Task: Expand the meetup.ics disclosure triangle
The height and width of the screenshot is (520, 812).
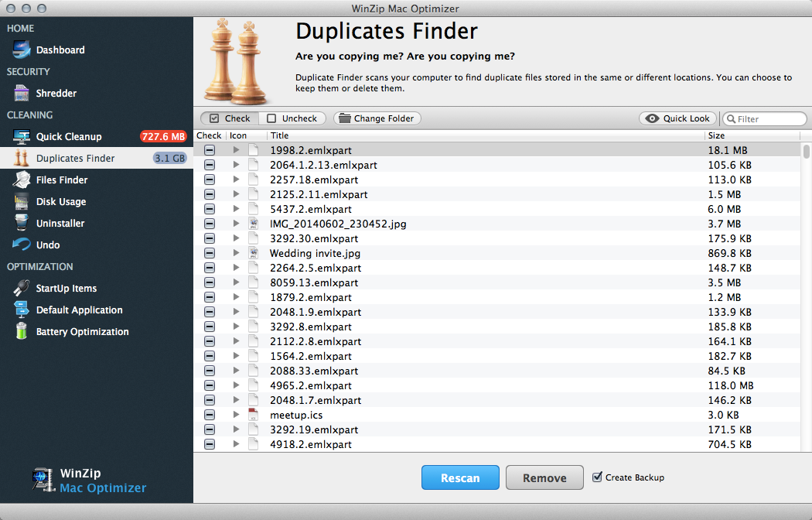Action: pyautogui.click(x=237, y=415)
